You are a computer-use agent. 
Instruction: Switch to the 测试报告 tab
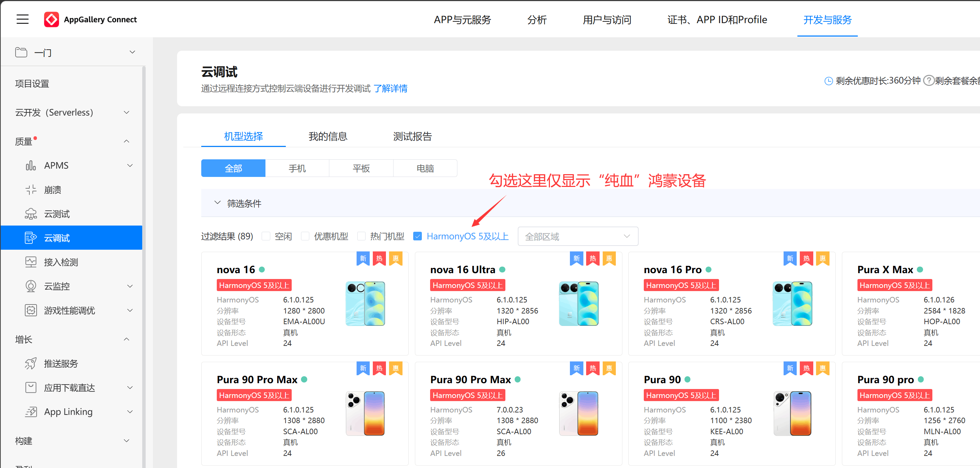tap(412, 136)
